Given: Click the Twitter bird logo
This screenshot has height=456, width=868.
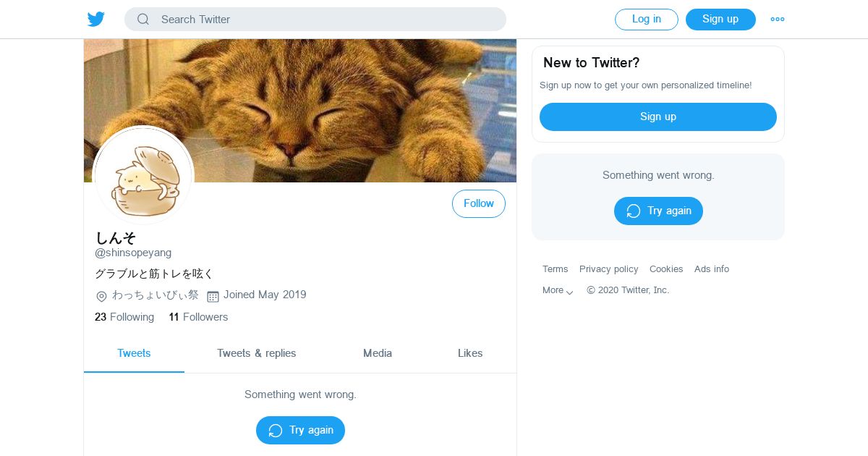Looking at the screenshot, I should (96, 20).
